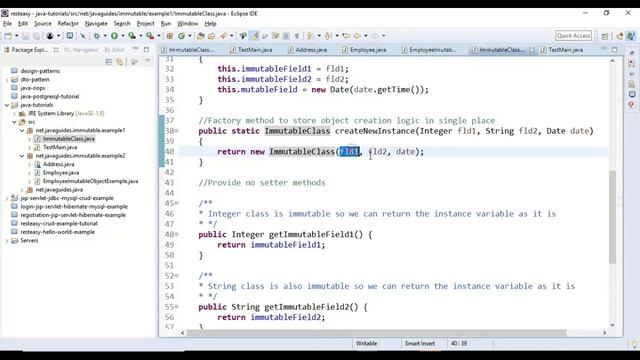
Task: Click the Open Type toolbar icon
Action: pos(200,36)
